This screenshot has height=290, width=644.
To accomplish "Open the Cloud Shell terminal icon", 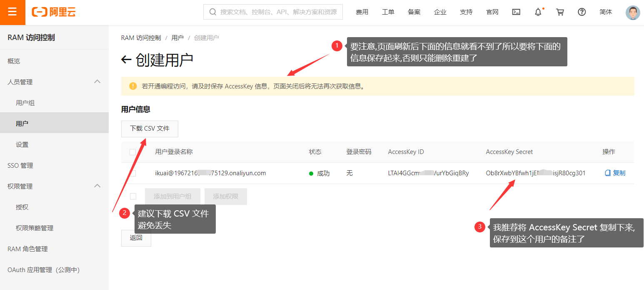I will tap(516, 12).
